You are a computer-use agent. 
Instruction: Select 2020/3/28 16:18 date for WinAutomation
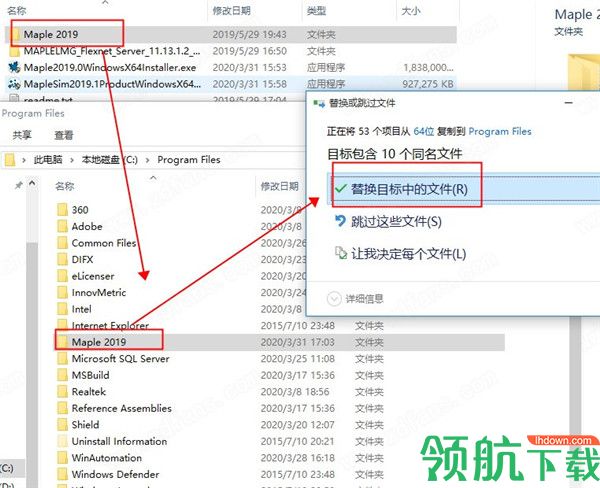click(x=297, y=458)
